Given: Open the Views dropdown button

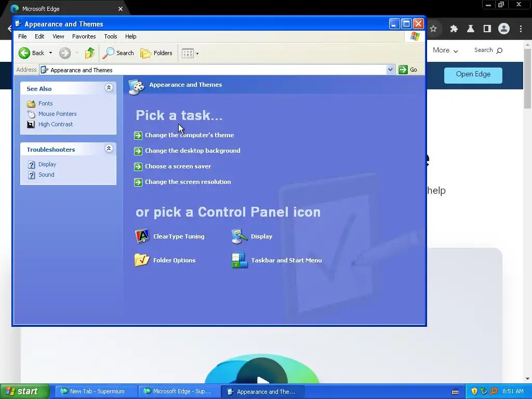Looking at the screenshot, I should [x=190, y=54].
